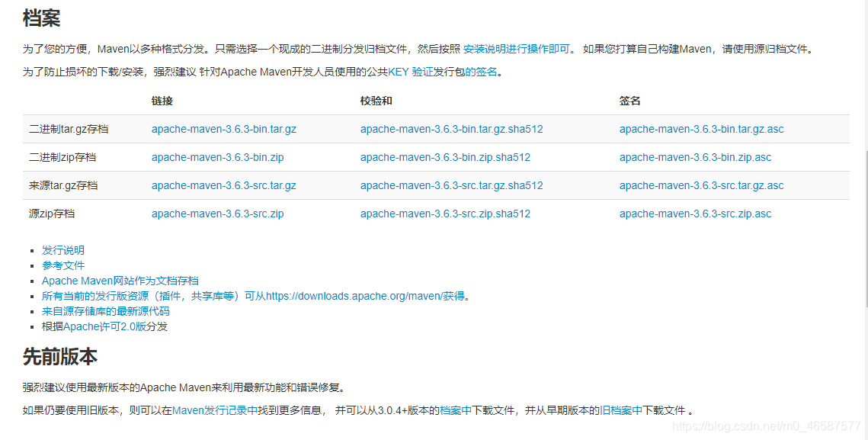Open apache-maven-3.6.3-src.zip.asc signature

pyautogui.click(x=695, y=214)
